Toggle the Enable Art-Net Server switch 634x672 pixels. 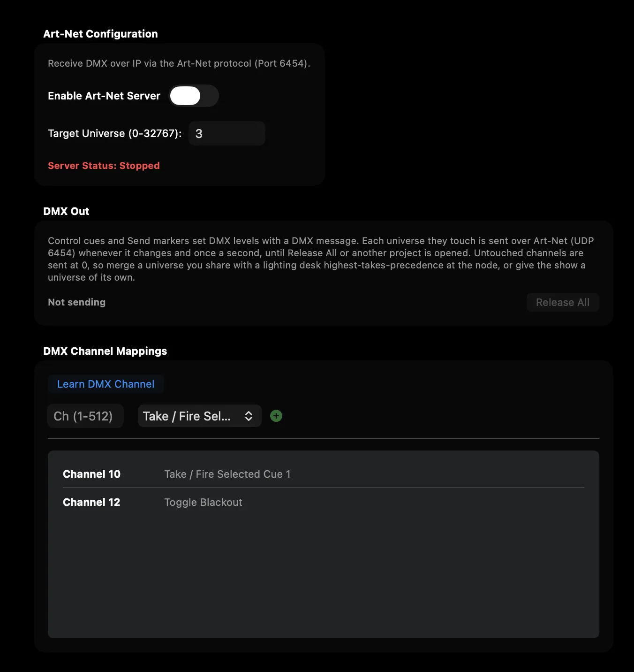point(194,96)
